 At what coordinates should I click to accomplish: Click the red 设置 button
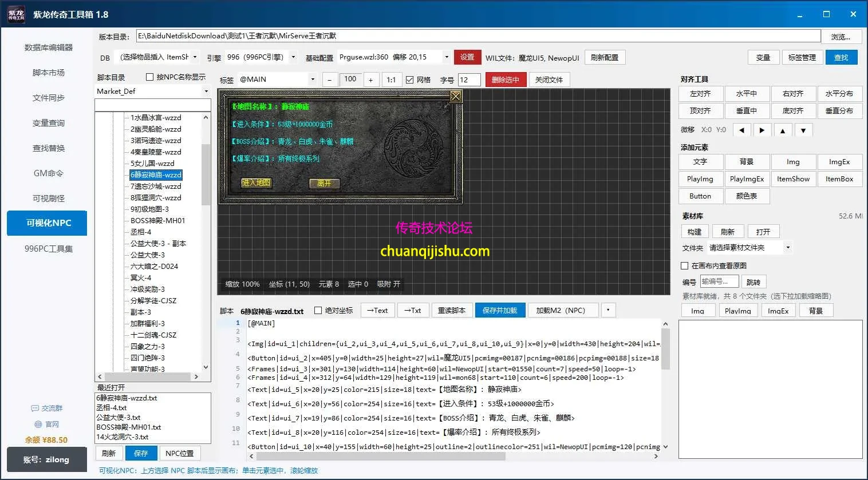pos(467,57)
